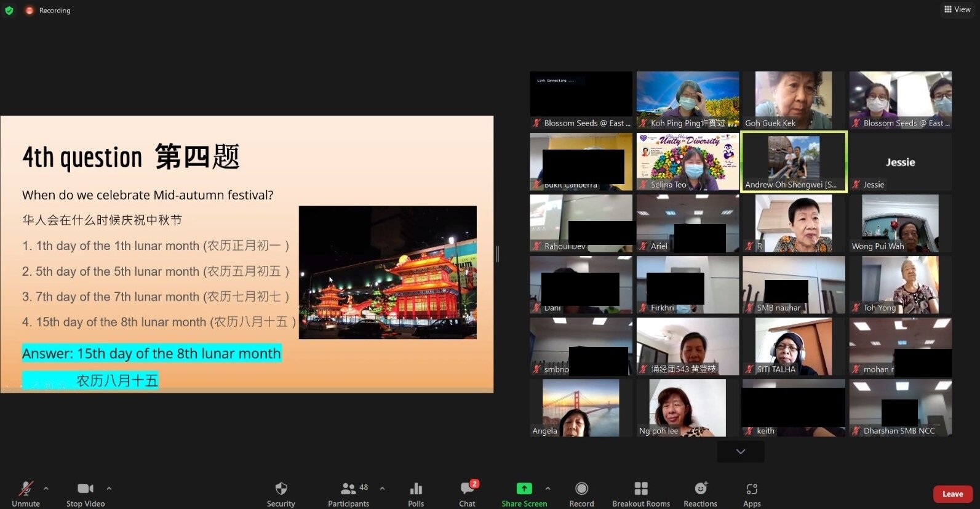980x509 pixels.
Task: Open the View layout menu
Action: point(958,9)
